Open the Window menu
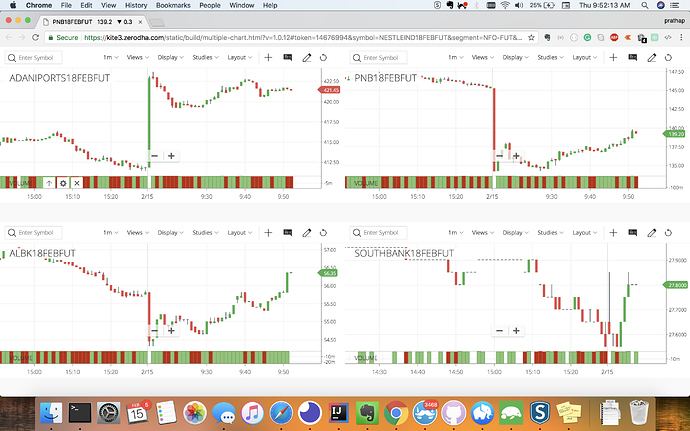The width and height of the screenshot is (690, 431). 242,5
